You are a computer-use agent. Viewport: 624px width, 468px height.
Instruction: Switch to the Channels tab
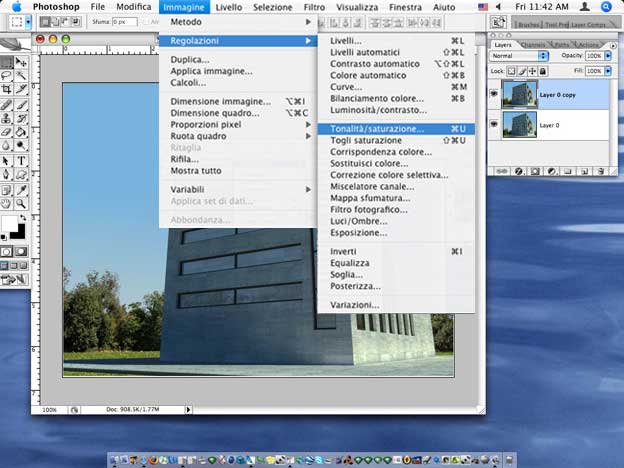pos(533,44)
